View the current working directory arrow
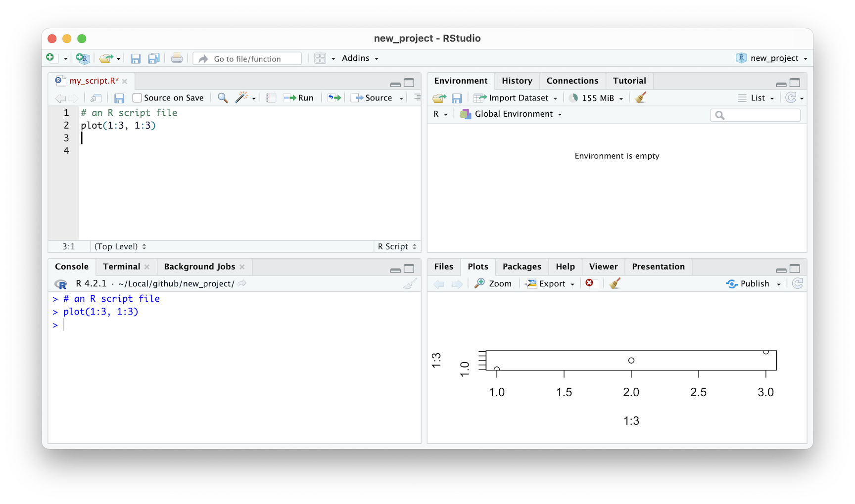 tap(242, 283)
